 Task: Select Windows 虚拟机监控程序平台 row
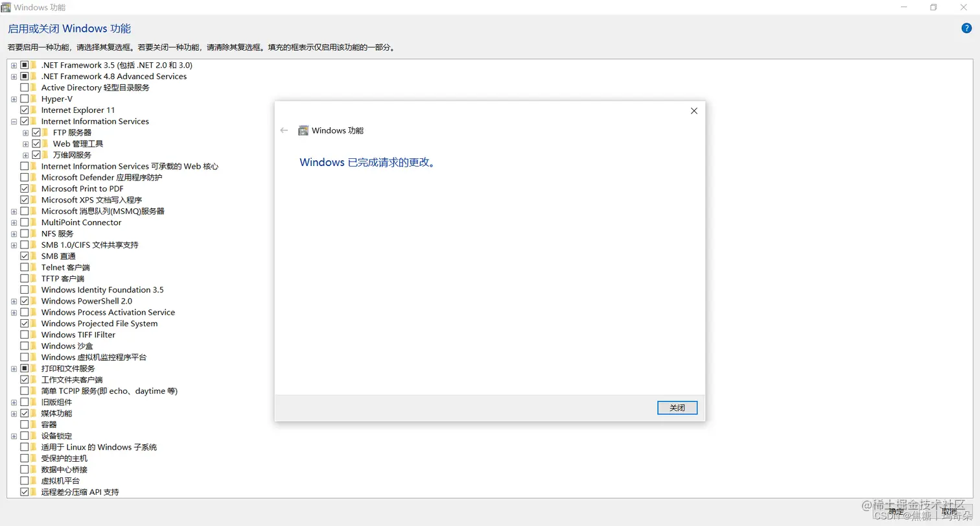tap(94, 357)
